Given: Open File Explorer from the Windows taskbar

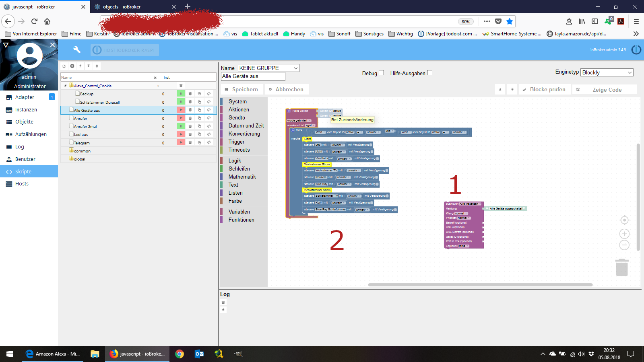Looking at the screenshot, I should [x=95, y=354].
